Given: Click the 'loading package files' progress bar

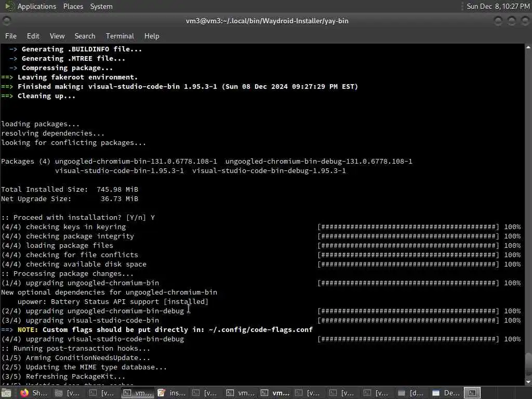Looking at the screenshot, I should [x=408, y=246].
